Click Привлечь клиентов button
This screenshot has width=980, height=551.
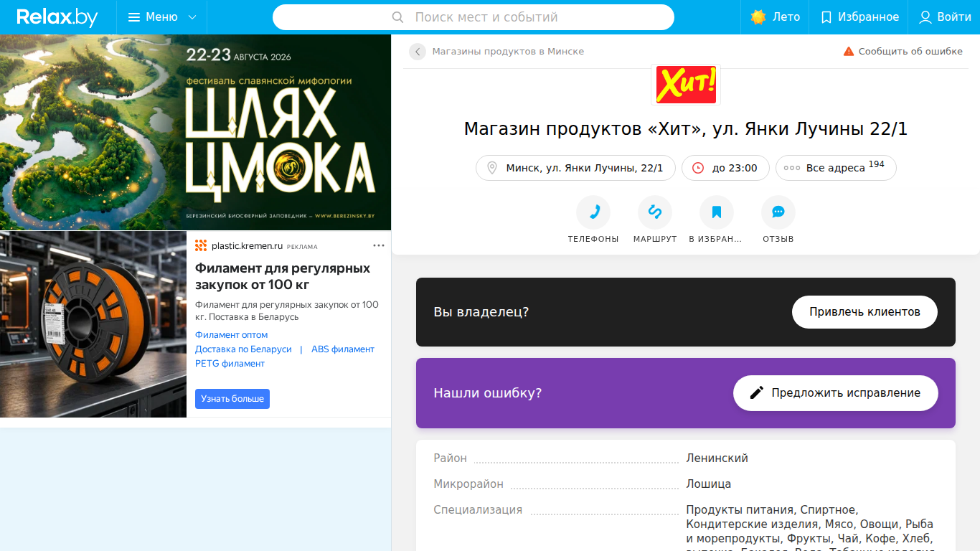coord(864,312)
